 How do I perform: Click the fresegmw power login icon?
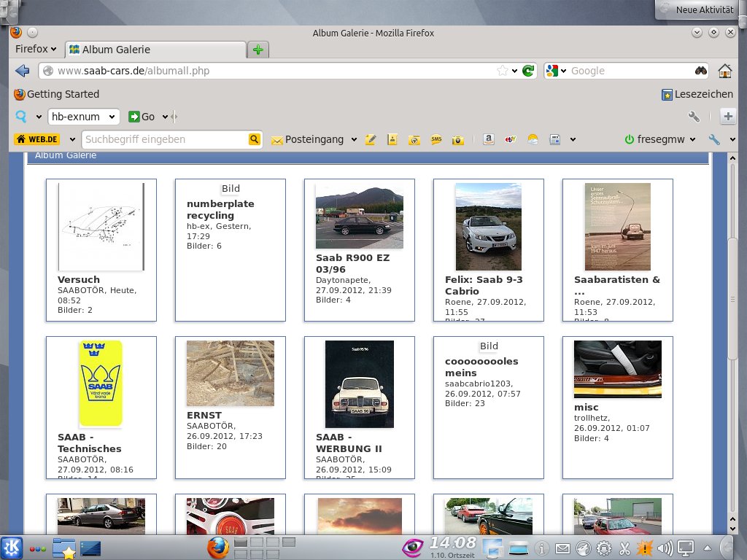click(630, 139)
